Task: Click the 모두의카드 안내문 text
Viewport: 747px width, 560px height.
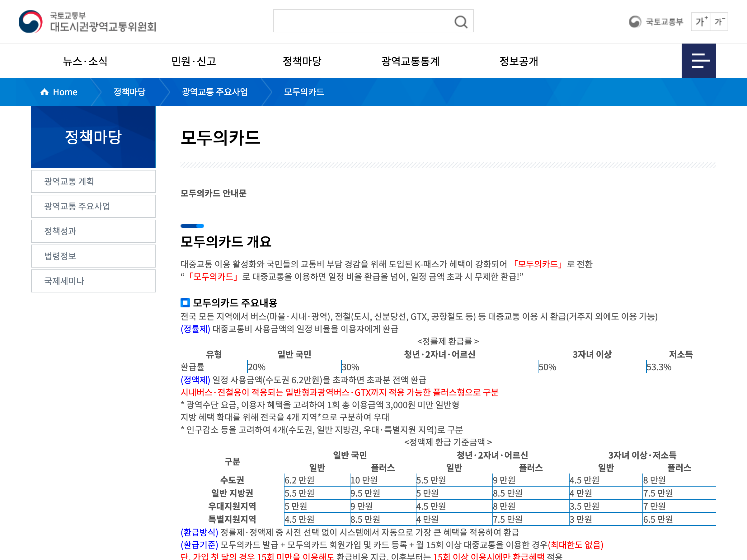Action: pyautogui.click(x=214, y=194)
